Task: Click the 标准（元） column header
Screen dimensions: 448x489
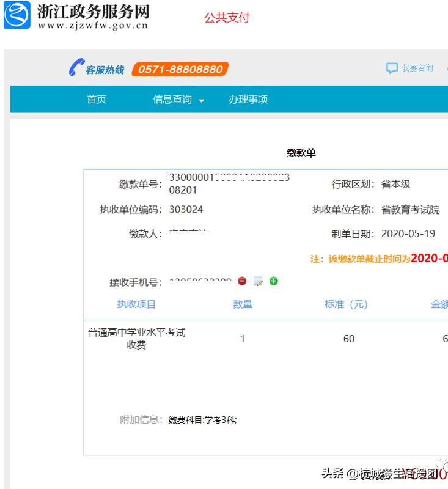Action: point(346,304)
